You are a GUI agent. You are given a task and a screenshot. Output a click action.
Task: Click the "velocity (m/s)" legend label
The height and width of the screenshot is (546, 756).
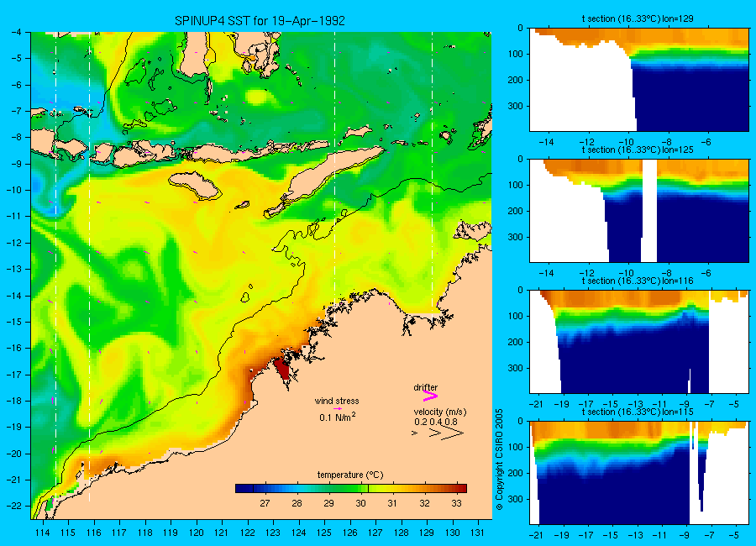click(439, 412)
